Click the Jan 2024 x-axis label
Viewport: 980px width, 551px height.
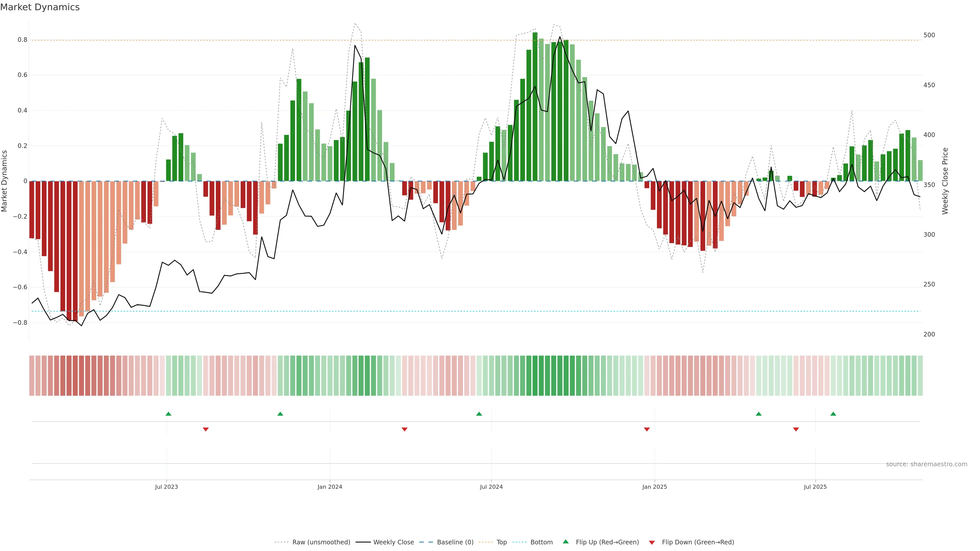(330, 487)
